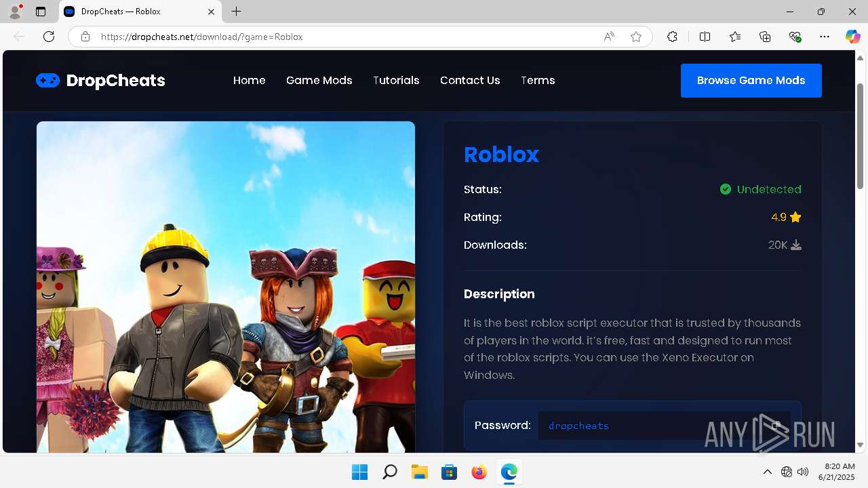The width and height of the screenshot is (868, 488).
Task: Click the 20K downloads value
Action: tap(777, 245)
